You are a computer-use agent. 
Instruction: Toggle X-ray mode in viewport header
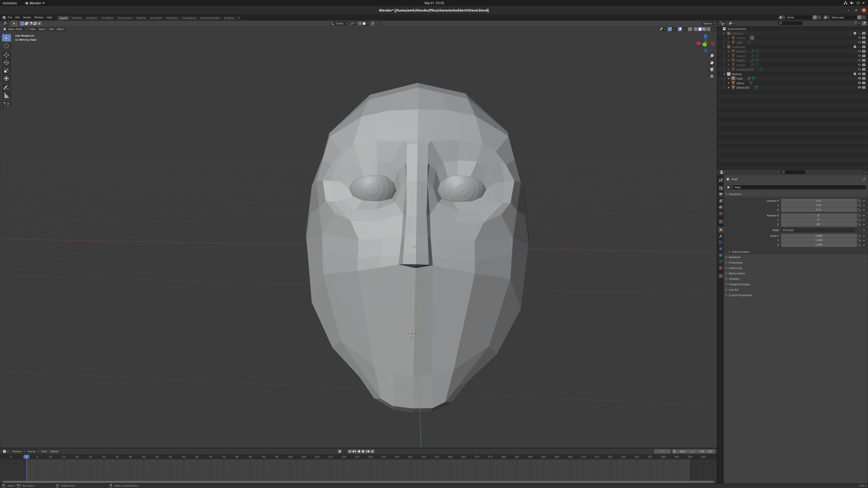click(690, 29)
